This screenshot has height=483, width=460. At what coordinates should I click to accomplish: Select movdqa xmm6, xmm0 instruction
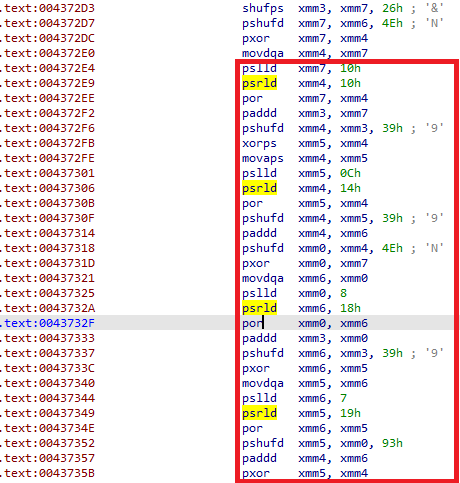tap(305, 278)
